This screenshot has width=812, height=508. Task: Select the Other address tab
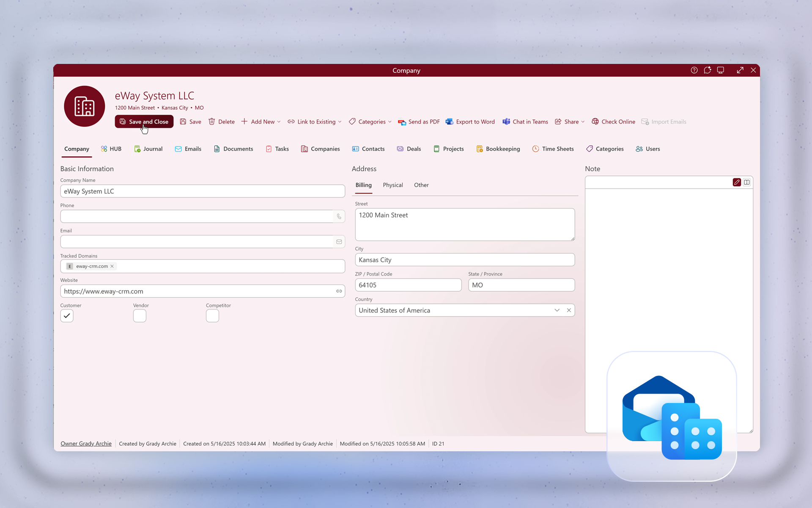421,185
